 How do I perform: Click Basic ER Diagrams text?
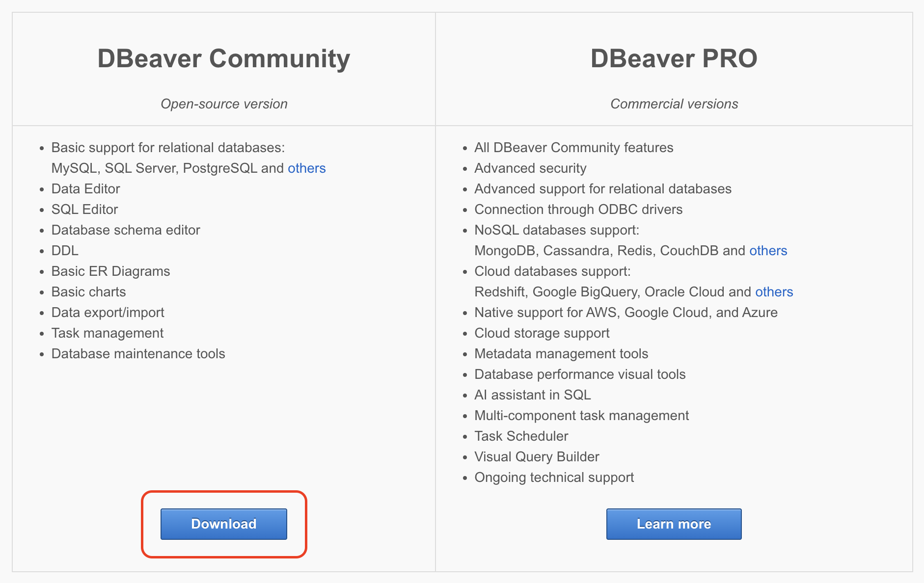click(x=110, y=271)
